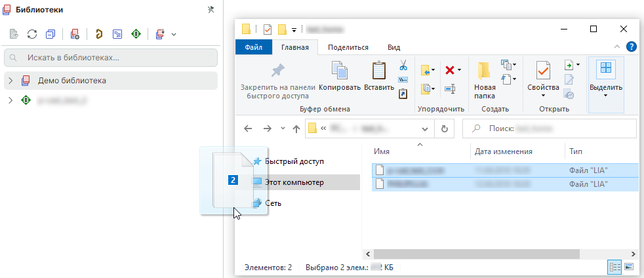644x278 pixels.
Task: Click the Поиск search box in Explorer
Action: coord(549,129)
